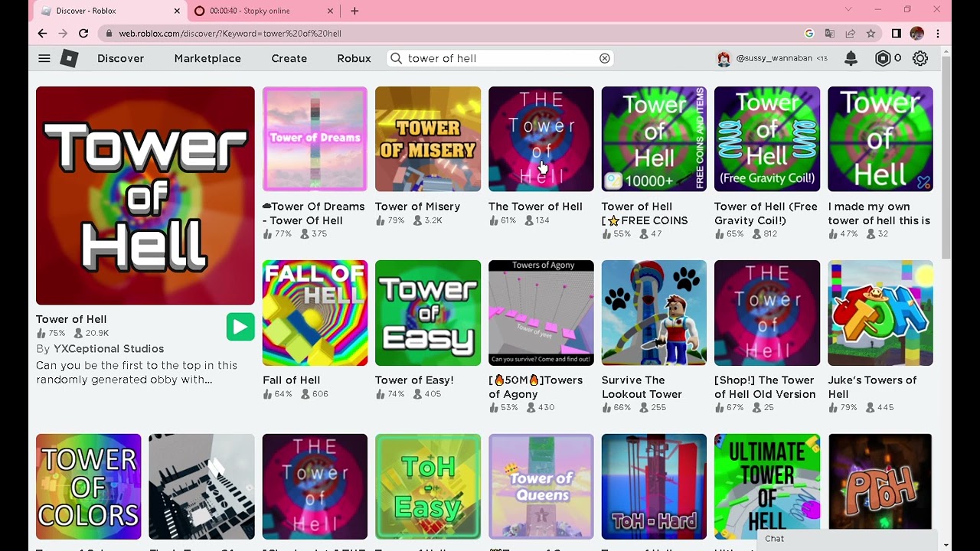This screenshot has height=551, width=980.
Task: Reload the Roblox page
Action: [83, 34]
